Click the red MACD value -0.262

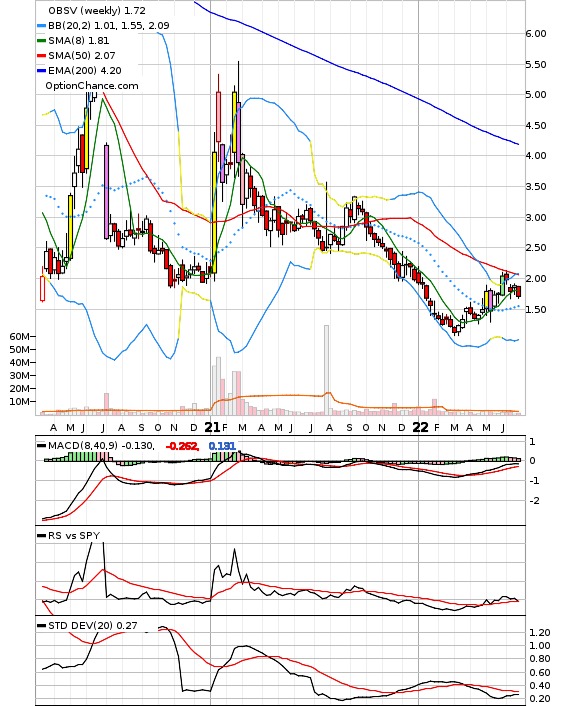[x=182, y=446]
